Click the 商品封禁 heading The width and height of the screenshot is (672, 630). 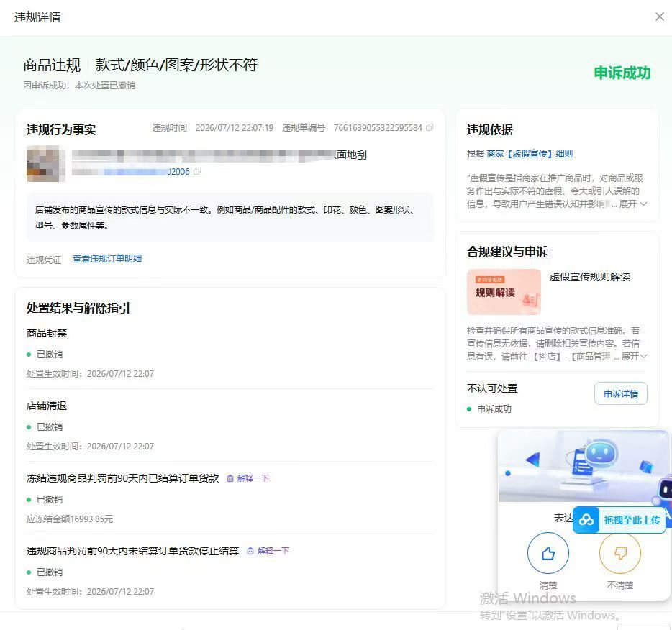[47, 333]
